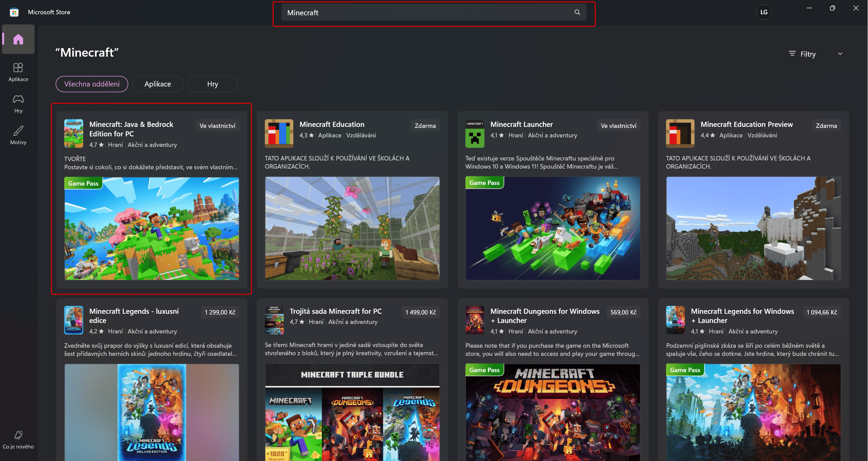
Task: Click Minecraft Legends for Windows cover image
Action: 753,412
